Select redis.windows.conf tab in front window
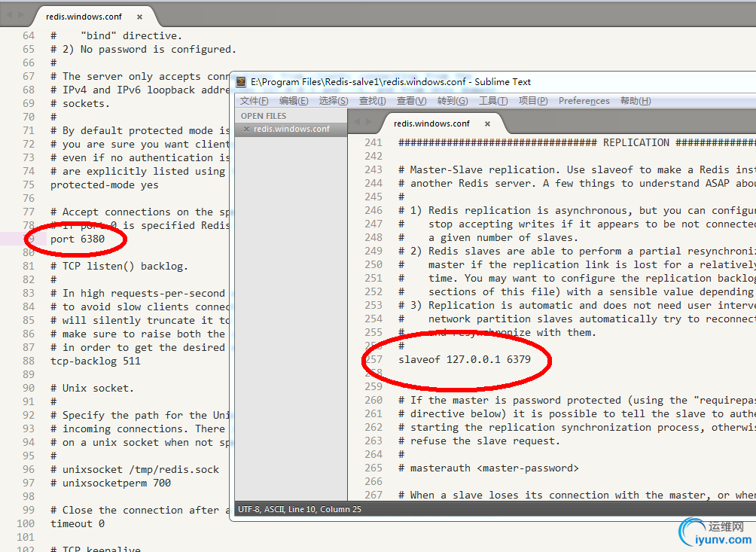This screenshot has width=756, height=552. pyautogui.click(x=431, y=124)
